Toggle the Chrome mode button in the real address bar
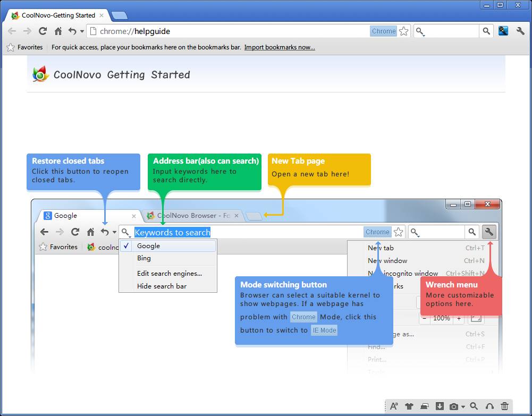 pos(383,31)
